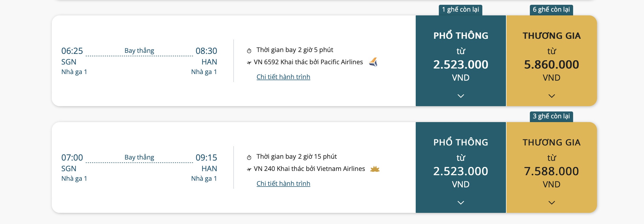Click the Vietnam Airlines lotus logo
This screenshot has height=224, width=644.
pos(375,169)
